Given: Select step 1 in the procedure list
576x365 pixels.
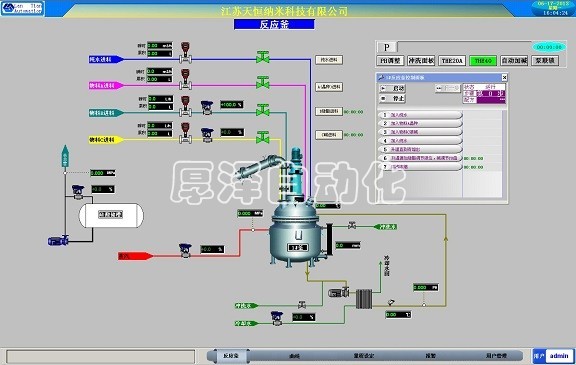Looking at the screenshot, I should [420, 115].
